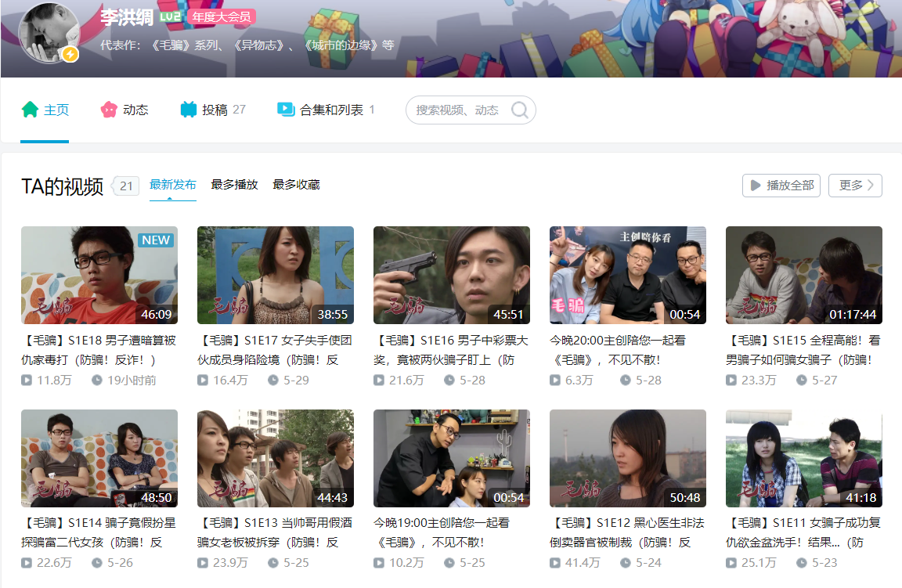Click the 合集和列表 playlist icon
This screenshot has height=588, width=902.
[x=286, y=110]
